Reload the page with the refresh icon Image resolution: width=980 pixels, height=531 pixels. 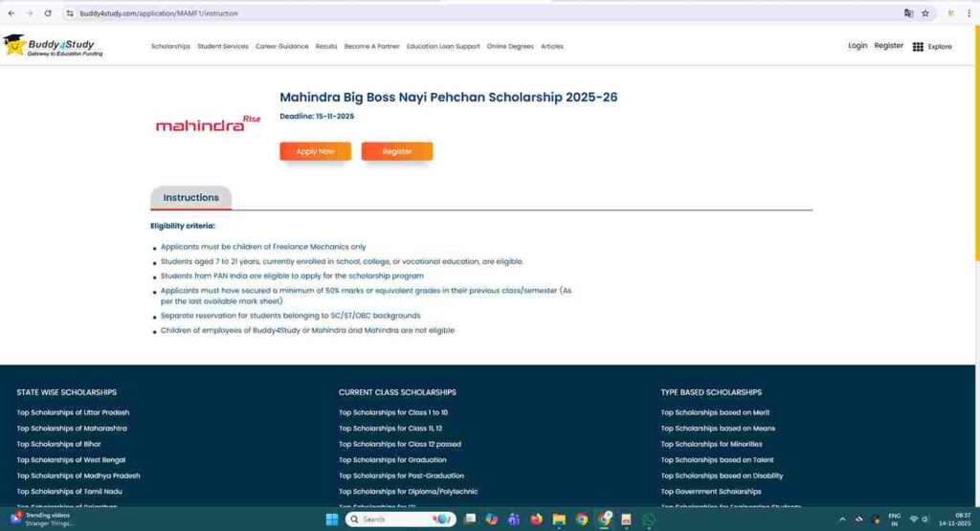(x=48, y=13)
